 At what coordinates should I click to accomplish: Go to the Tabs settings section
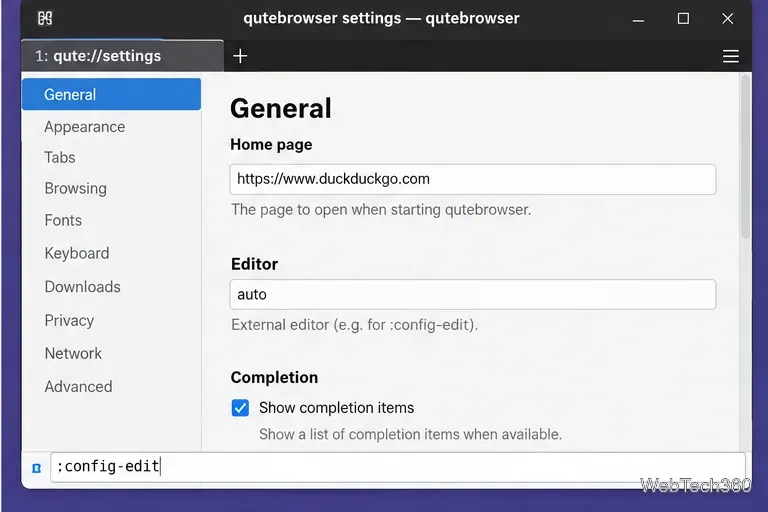(60, 157)
